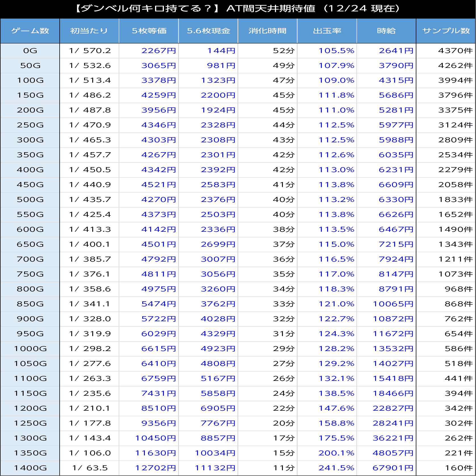
Task: Click the hourly wage 18466円
Action: (x=393, y=394)
